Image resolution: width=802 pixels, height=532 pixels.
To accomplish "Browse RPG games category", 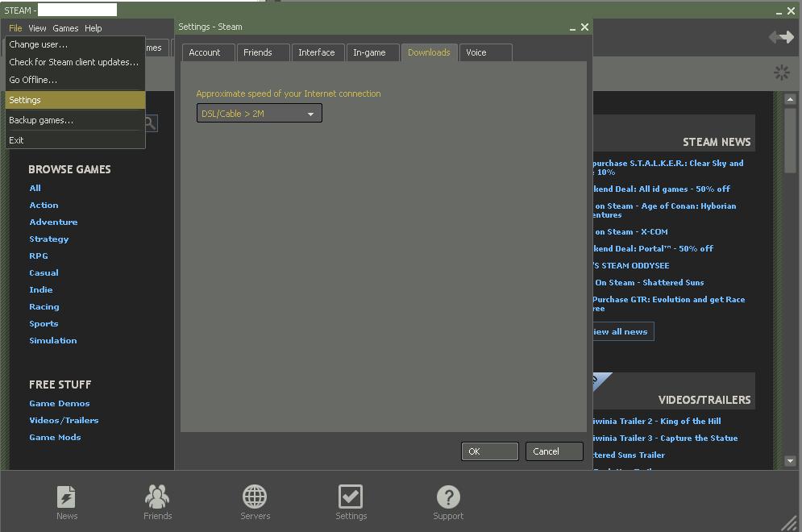I will 39,256.
